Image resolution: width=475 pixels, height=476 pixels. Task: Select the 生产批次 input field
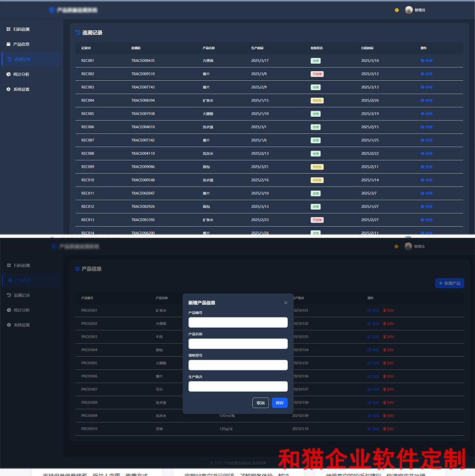(x=238, y=387)
